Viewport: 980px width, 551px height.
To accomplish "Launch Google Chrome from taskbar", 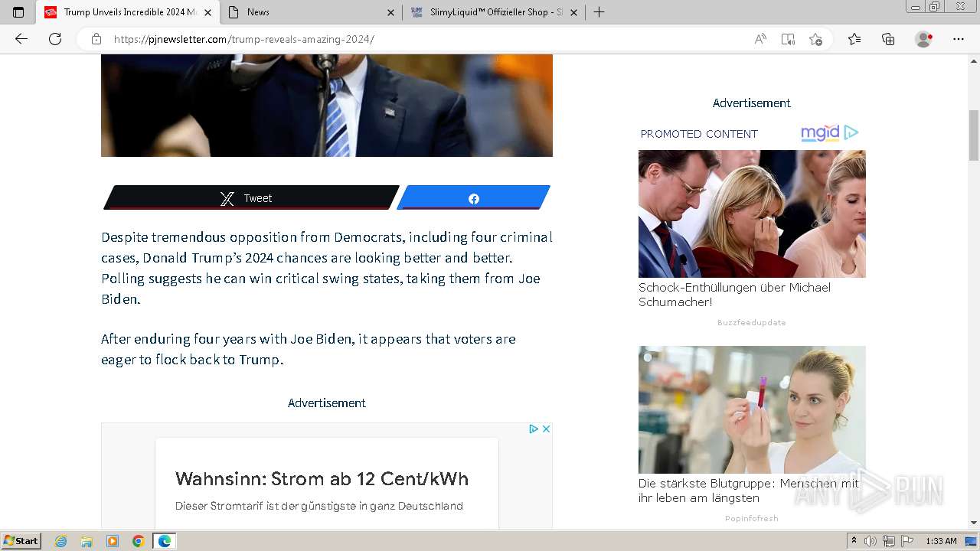I will coord(139,541).
